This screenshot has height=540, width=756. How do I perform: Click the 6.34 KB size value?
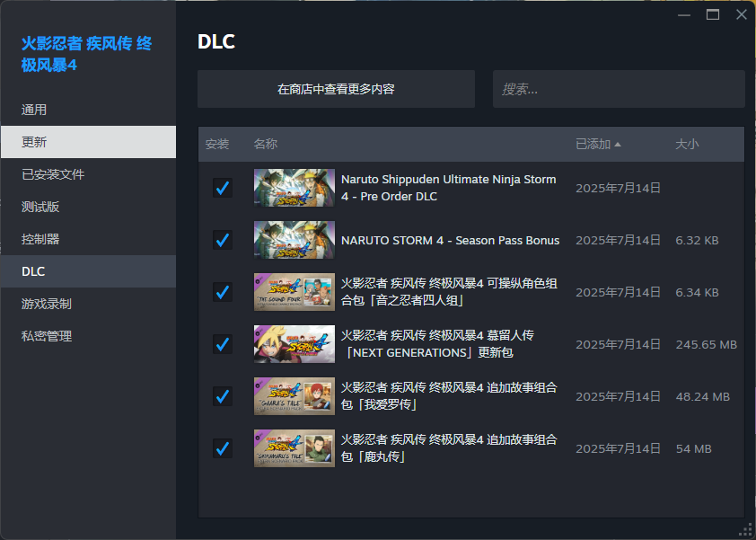[697, 292]
